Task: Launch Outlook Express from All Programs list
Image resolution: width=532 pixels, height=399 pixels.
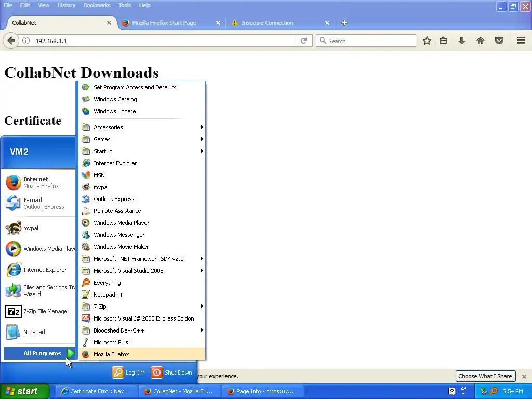Action: (142, 199)
